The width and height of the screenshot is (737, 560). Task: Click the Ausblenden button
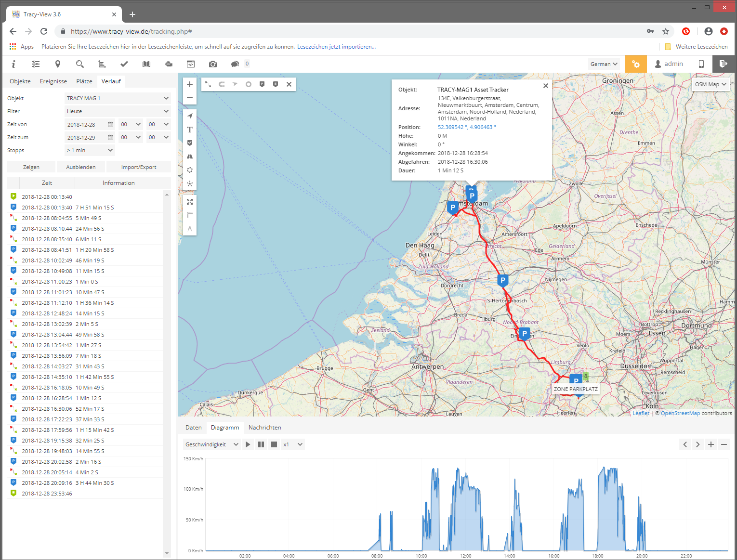pos(81,167)
